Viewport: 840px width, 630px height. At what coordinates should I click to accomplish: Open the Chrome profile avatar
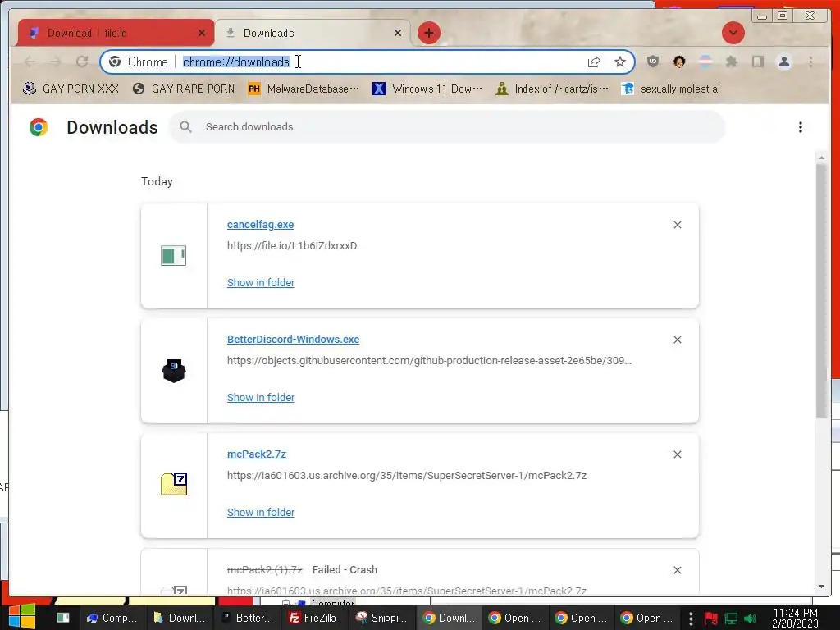click(783, 62)
